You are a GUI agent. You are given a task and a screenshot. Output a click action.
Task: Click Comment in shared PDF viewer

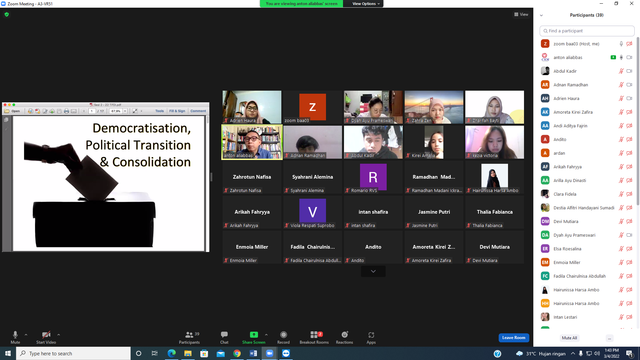[198, 111]
